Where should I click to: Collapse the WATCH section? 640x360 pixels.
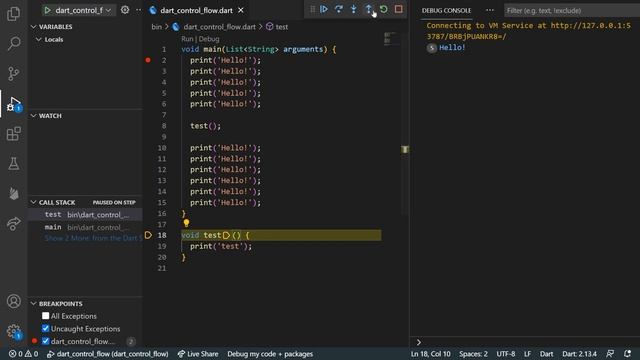[x=33, y=116]
